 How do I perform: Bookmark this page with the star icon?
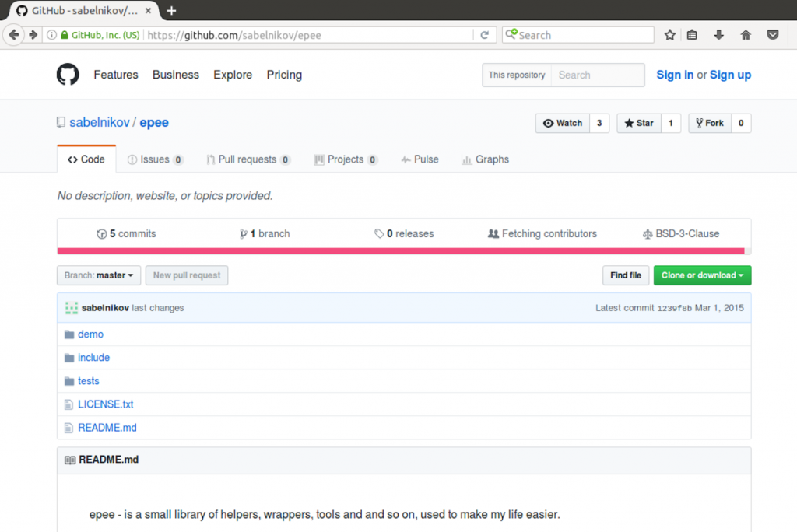[669, 35]
